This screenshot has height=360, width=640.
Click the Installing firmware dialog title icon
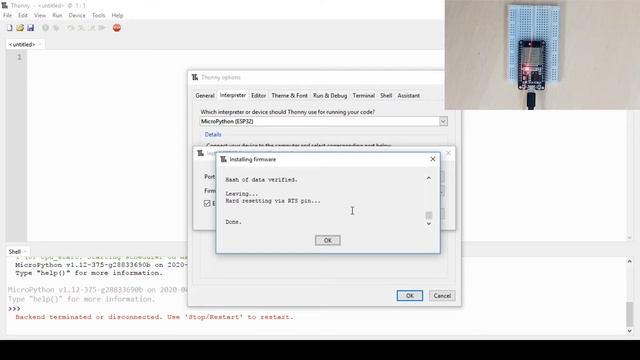point(223,159)
